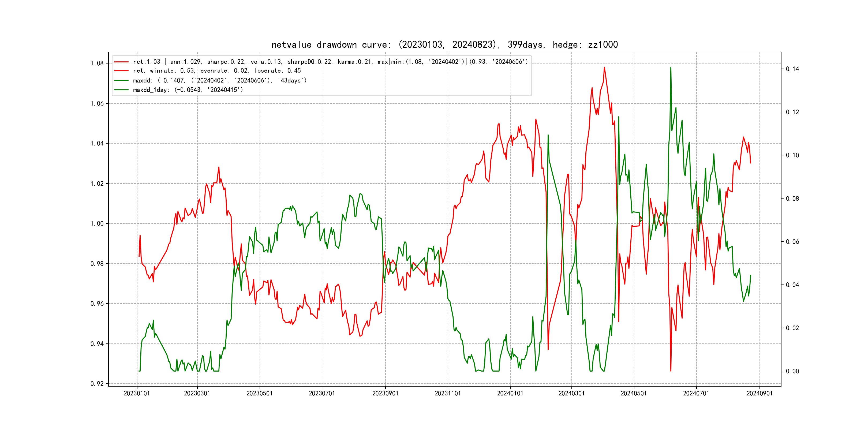Select the winrate 0.53 legend text
This screenshot has height=434, width=868.
click(217, 71)
